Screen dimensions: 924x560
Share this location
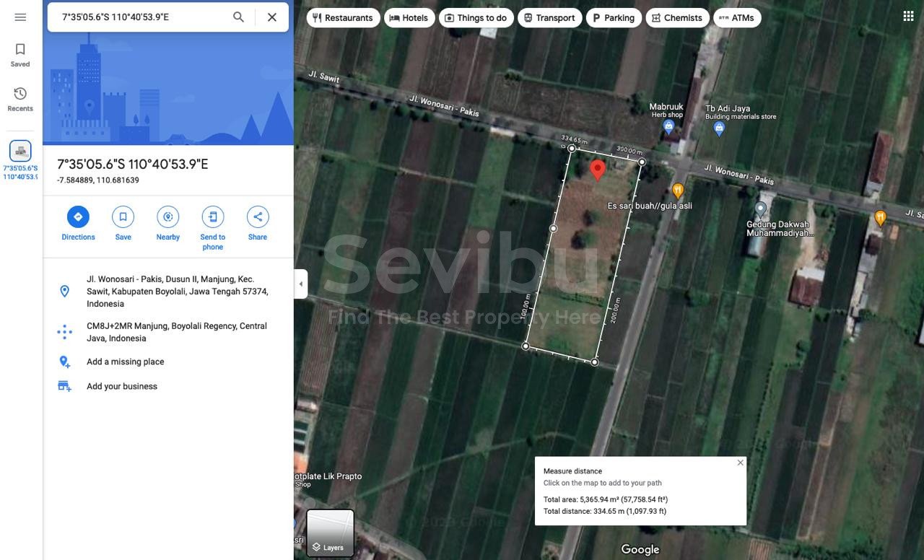[257, 217]
